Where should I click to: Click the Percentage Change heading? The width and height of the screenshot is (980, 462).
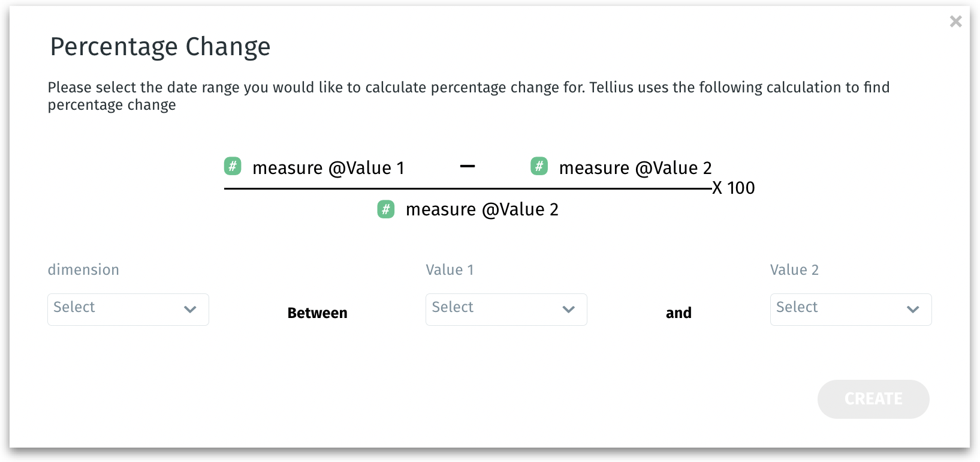[x=160, y=47]
